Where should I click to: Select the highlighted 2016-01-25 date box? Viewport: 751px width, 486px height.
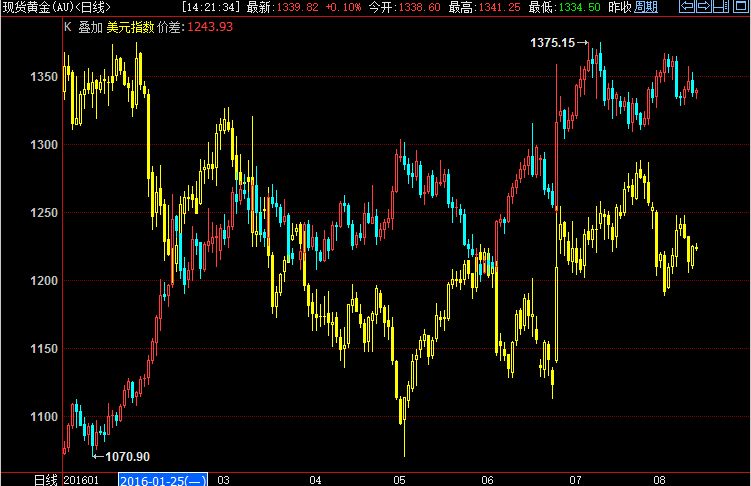163,480
